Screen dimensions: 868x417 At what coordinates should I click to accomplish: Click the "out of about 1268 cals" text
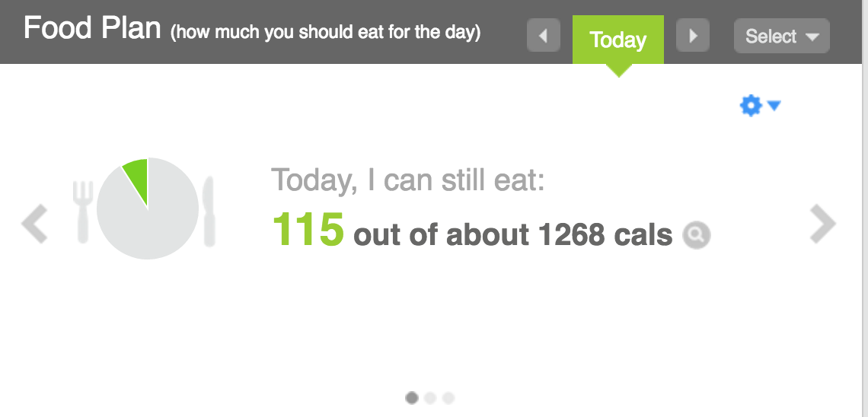click(512, 236)
